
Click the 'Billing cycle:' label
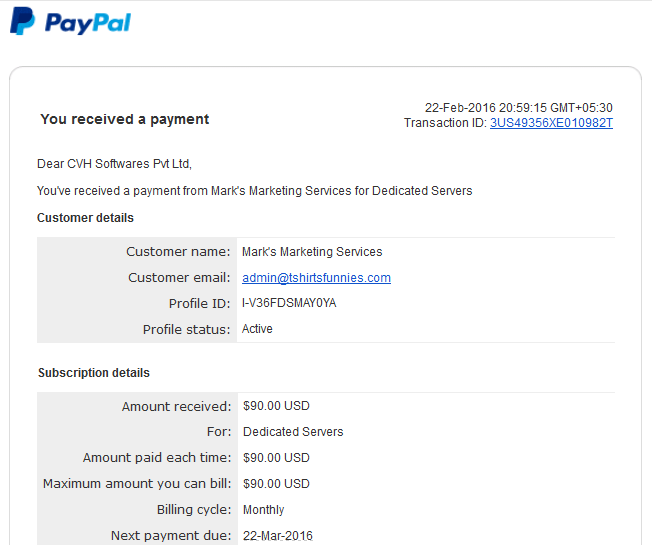194,510
